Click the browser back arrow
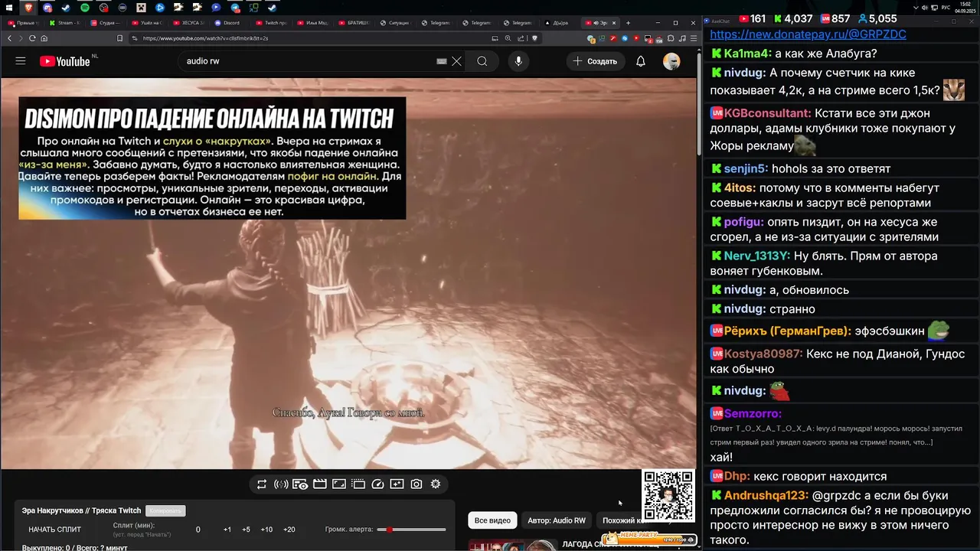The height and width of the screenshot is (551, 980). point(10,38)
